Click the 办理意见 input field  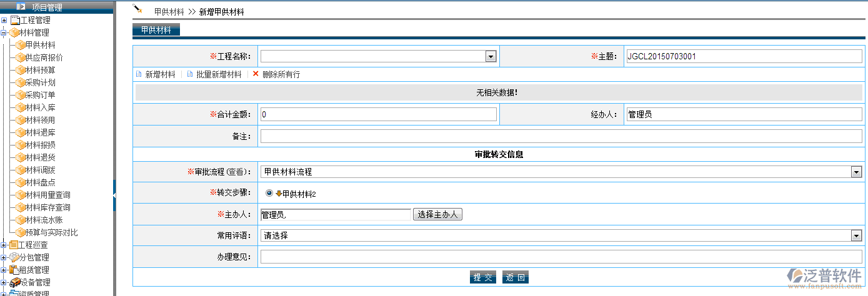pyautogui.click(x=561, y=257)
